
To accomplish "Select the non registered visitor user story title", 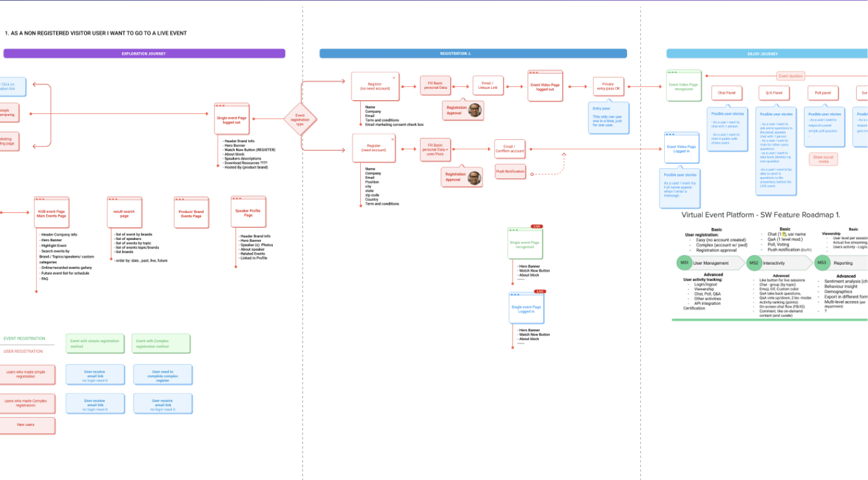I will [95, 33].
